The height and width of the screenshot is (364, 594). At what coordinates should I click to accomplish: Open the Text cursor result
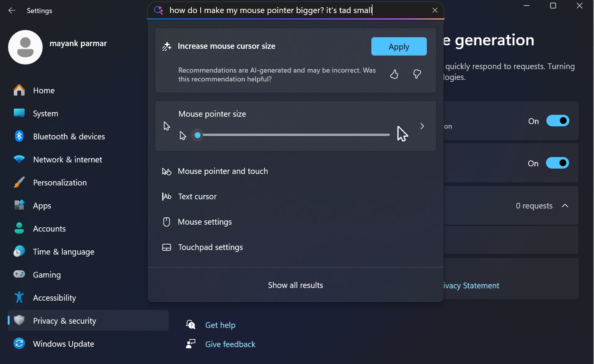[295, 197]
